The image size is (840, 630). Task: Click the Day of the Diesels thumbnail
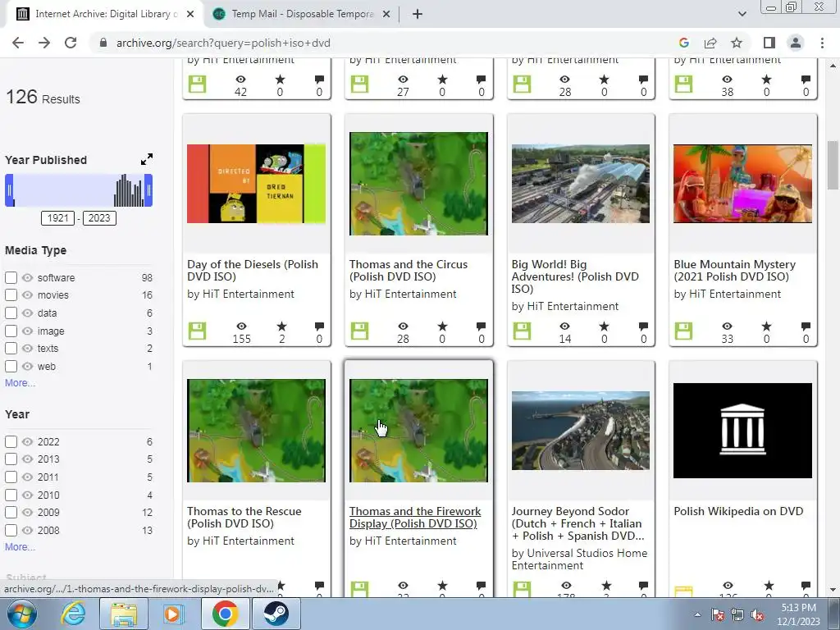[256, 183]
